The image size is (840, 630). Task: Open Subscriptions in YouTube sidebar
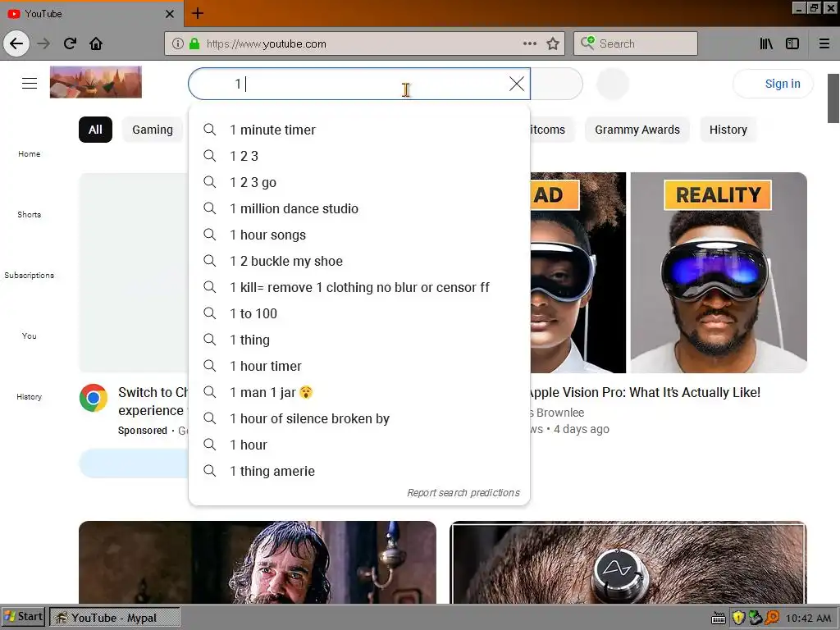point(29,275)
